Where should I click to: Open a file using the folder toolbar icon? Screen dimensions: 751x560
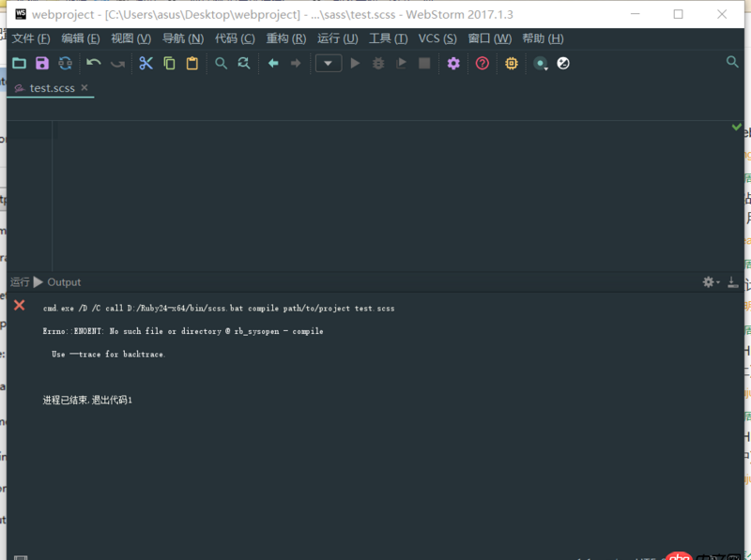click(19, 63)
